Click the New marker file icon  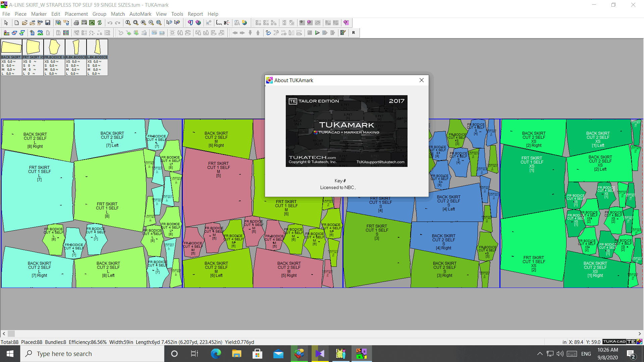(x=16, y=23)
